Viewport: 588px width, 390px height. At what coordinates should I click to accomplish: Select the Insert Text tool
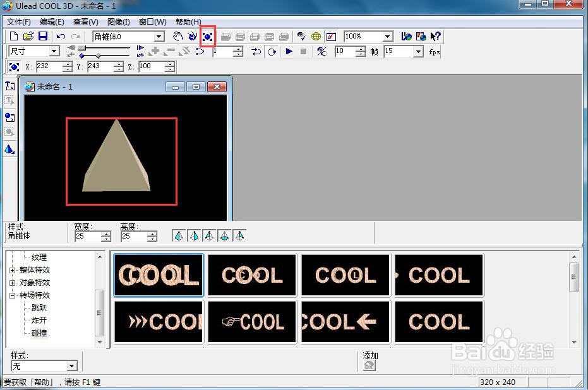tap(10, 86)
